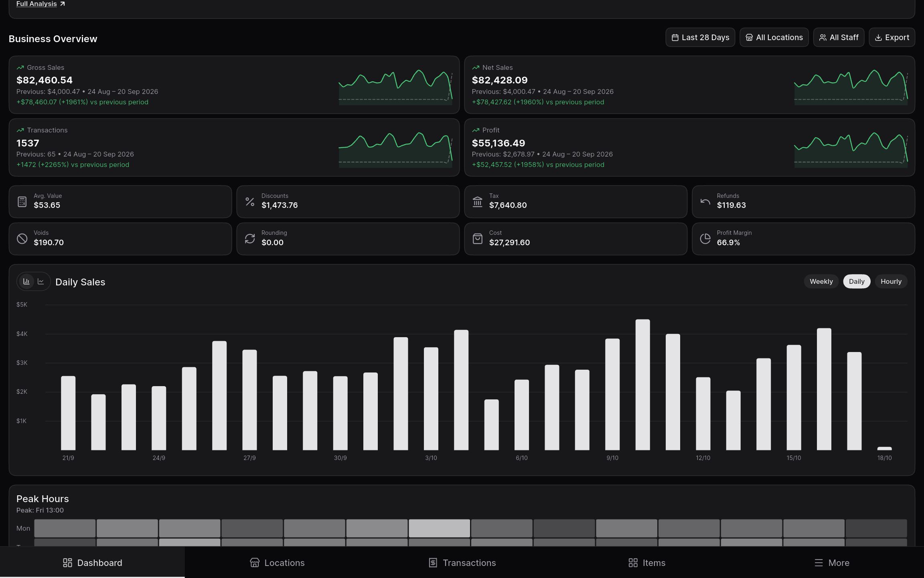Click the 'Peak: Fri 13:00' label
This screenshot has width=924, height=578.
pos(40,510)
